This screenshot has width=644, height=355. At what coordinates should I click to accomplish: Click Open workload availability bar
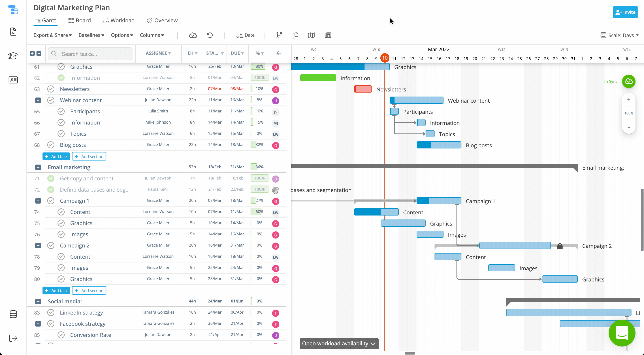coord(339,343)
